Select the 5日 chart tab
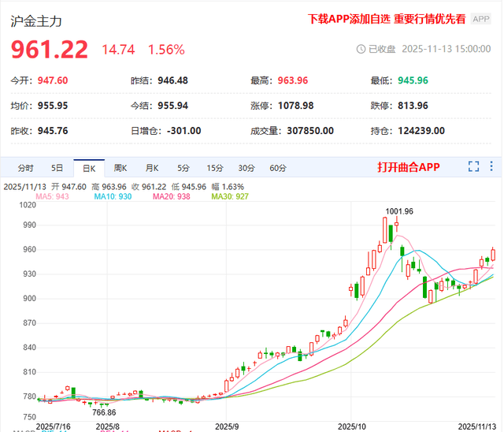 click(57, 168)
